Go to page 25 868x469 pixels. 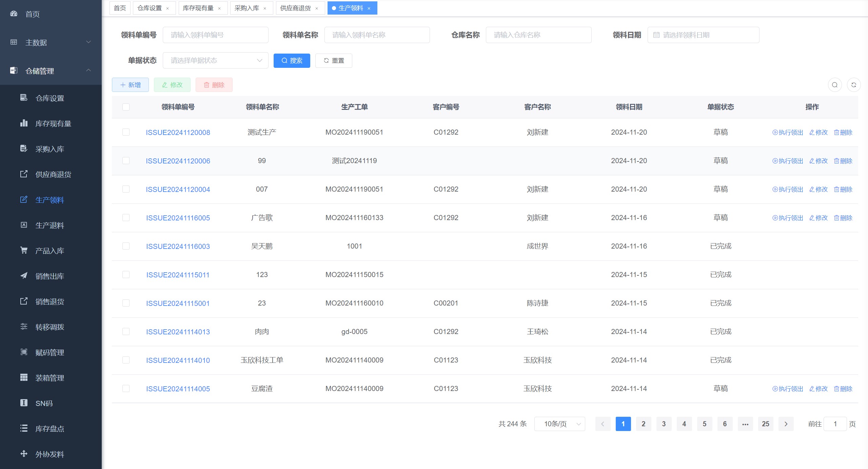pyautogui.click(x=766, y=424)
